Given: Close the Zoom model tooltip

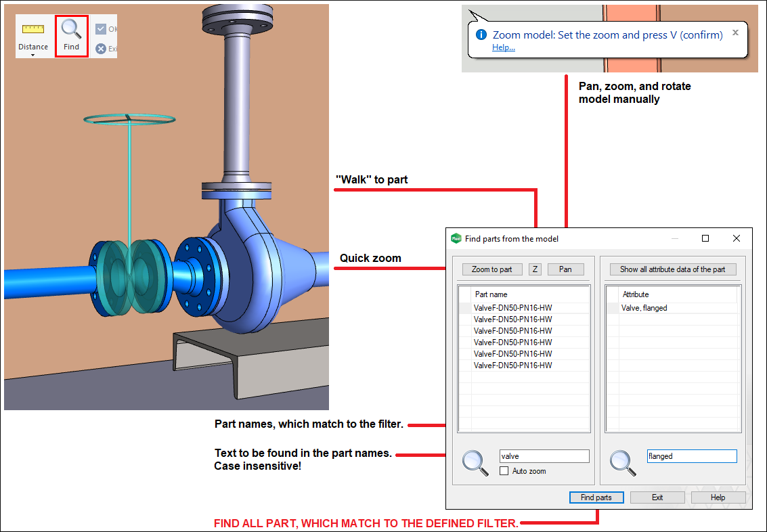Looking at the screenshot, I should click(735, 32).
